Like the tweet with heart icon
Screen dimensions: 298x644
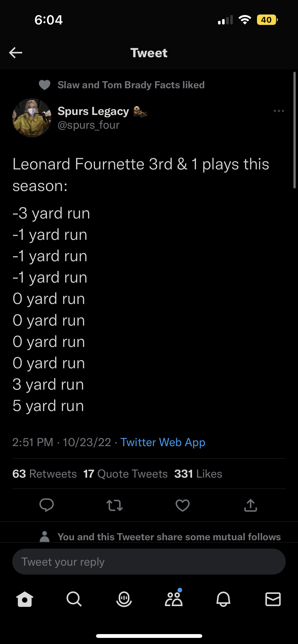[183, 505]
